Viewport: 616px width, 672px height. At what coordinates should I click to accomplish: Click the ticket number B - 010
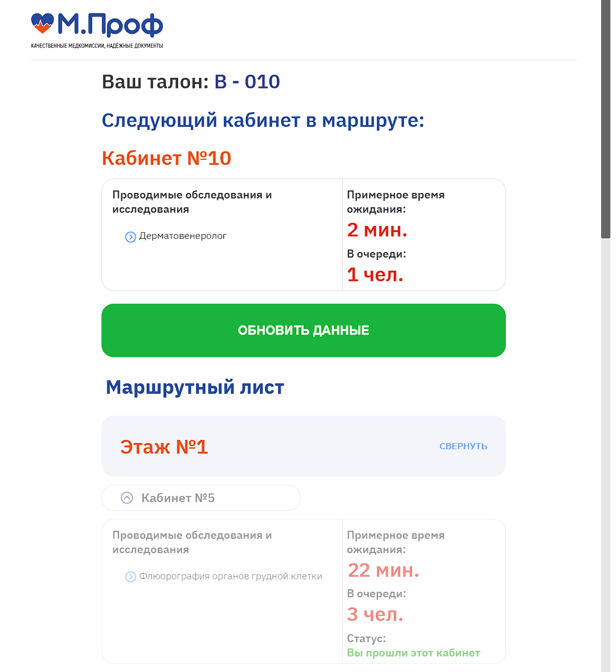(x=247, y=82)
